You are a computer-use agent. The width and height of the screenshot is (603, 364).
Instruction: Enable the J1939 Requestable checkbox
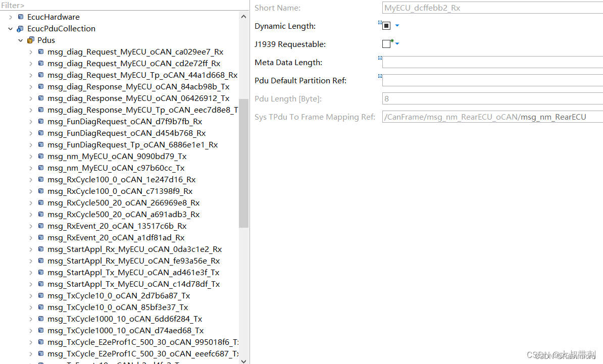[x=386, y=44]
